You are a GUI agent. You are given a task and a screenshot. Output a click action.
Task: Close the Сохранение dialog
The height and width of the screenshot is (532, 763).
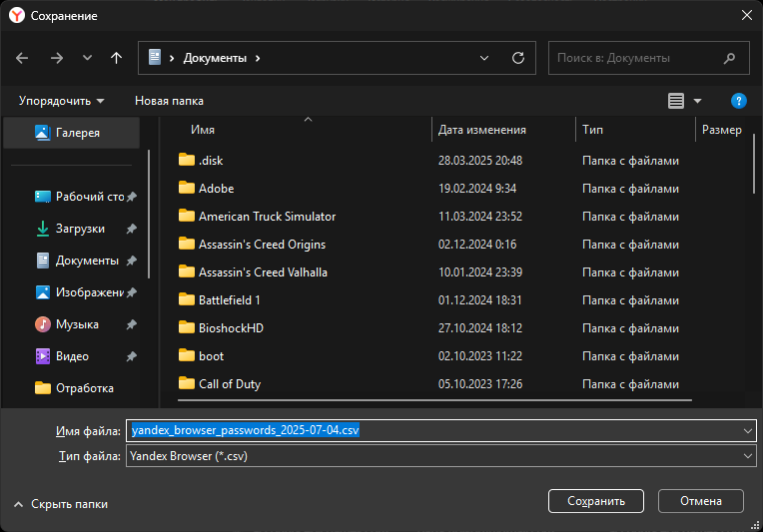pos(746,16)
